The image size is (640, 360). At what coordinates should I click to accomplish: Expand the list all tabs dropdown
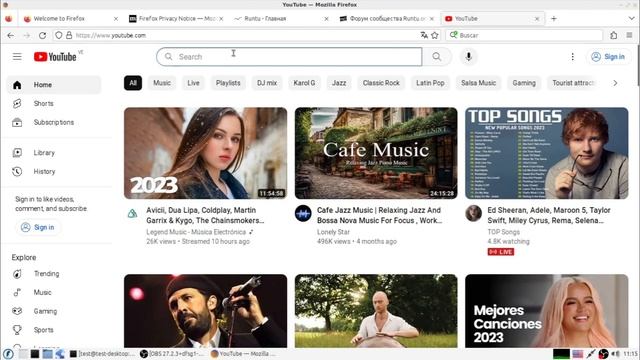[631, 19]
